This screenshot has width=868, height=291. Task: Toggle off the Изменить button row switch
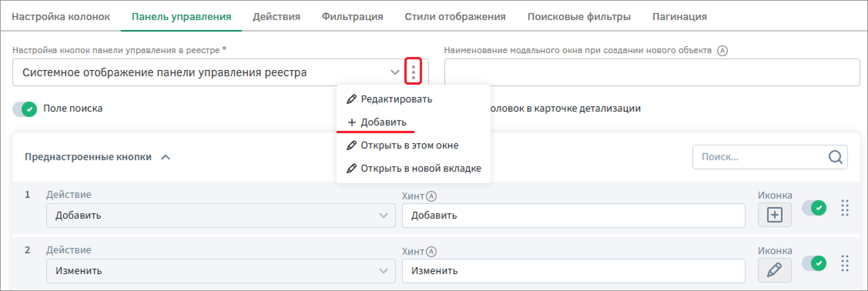pyautogui.click(x=814, y=264)
